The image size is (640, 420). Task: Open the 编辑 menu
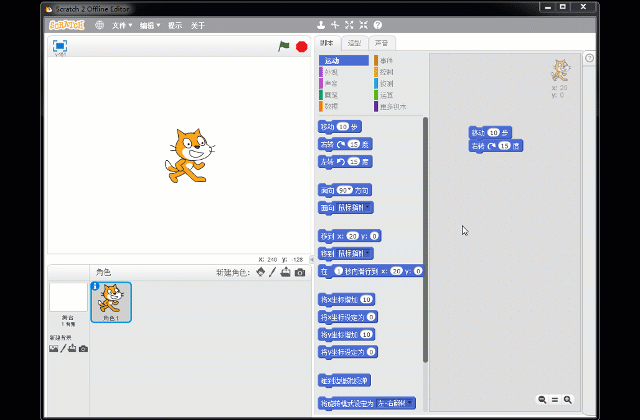(x=150, y=25)
